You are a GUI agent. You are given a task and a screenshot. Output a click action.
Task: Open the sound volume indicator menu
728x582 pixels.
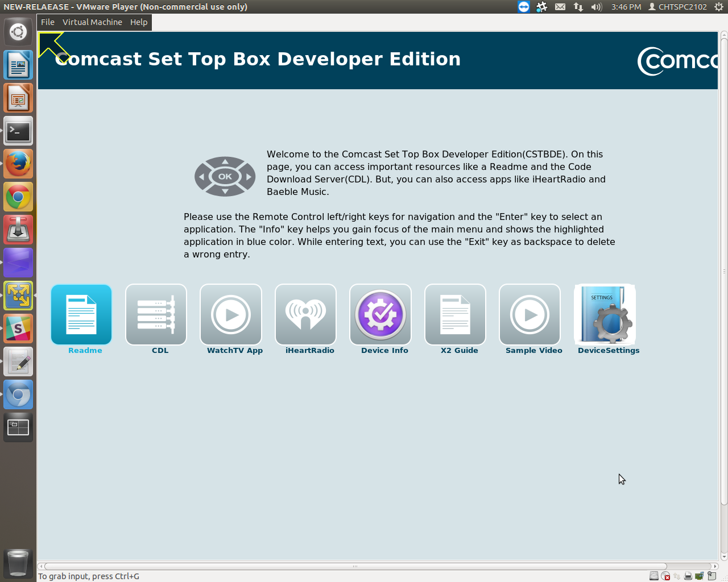[x=596, y=7]
